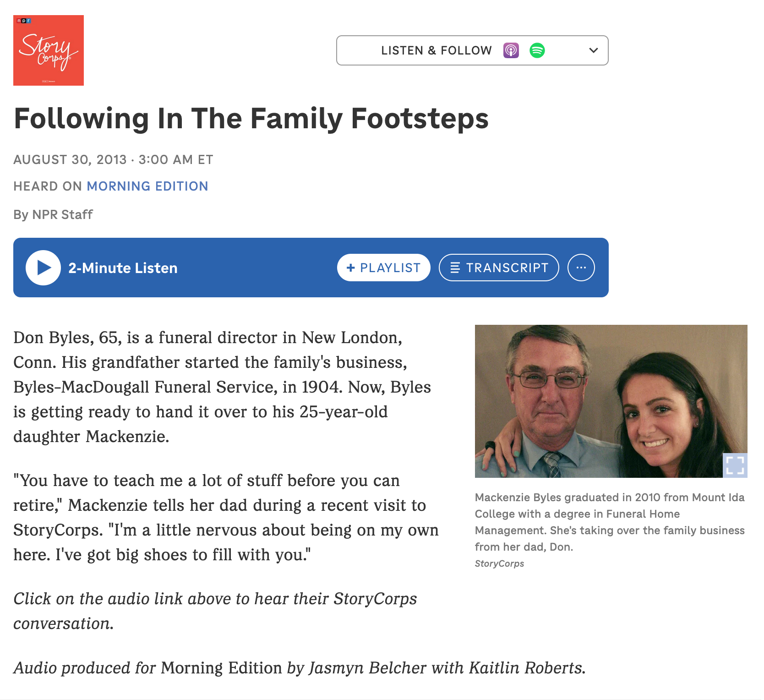View the photo of Don and Mackenzie Byles

click(x=611, y=401)
